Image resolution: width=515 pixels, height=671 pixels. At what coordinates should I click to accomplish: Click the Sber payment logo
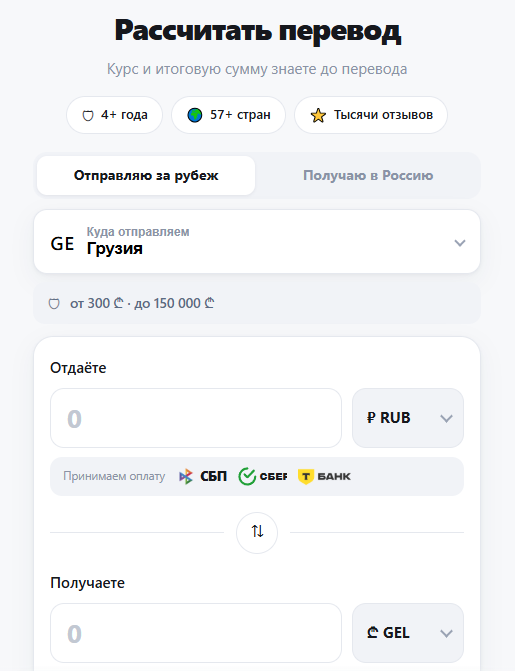(262, 476)
